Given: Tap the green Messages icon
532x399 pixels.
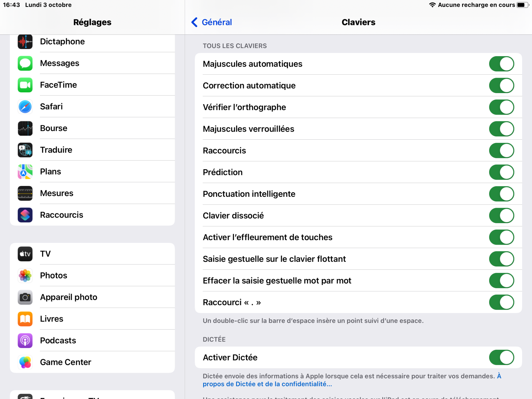Looking at the screenshot, I should (x=25, y=63).
